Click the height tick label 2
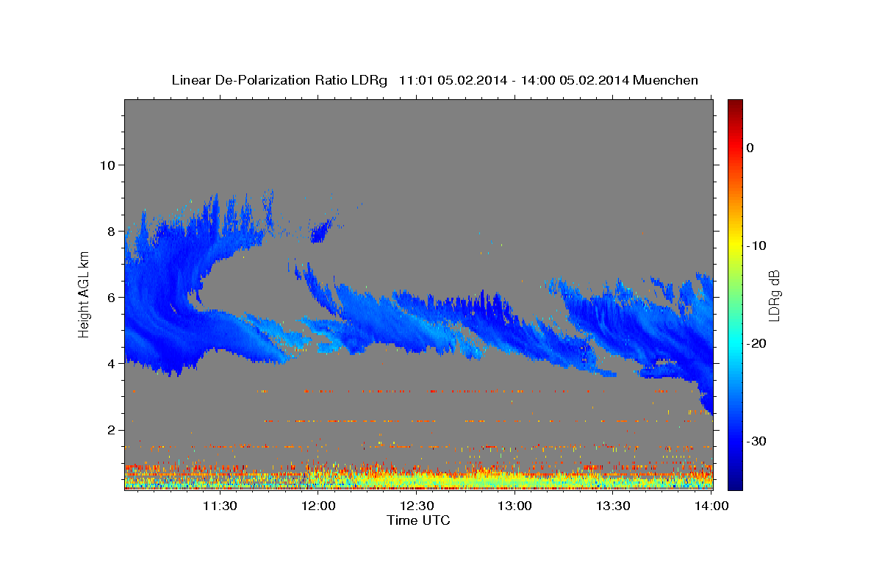The height and width of the screenshot is (588, 882). coord(111,429)
